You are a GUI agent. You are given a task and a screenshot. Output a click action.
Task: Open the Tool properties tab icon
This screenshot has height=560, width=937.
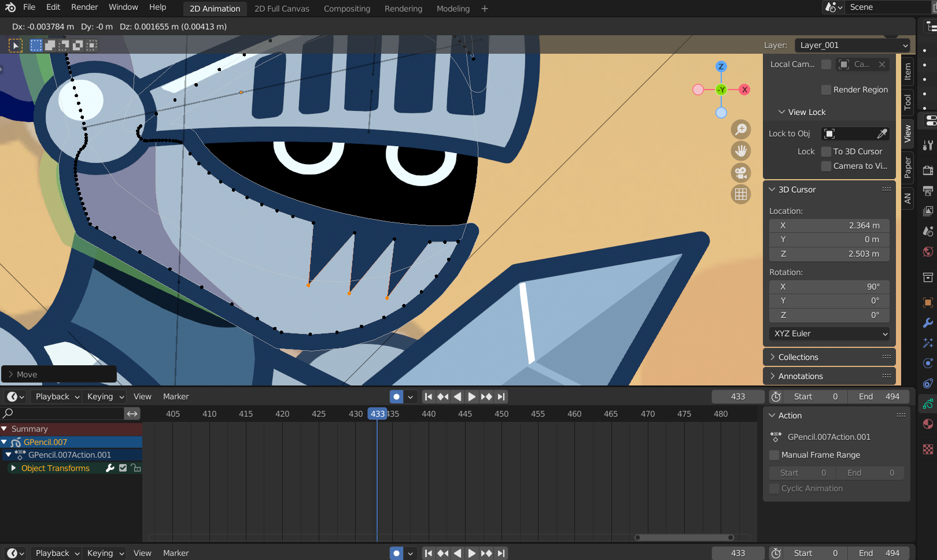(928, 145)
